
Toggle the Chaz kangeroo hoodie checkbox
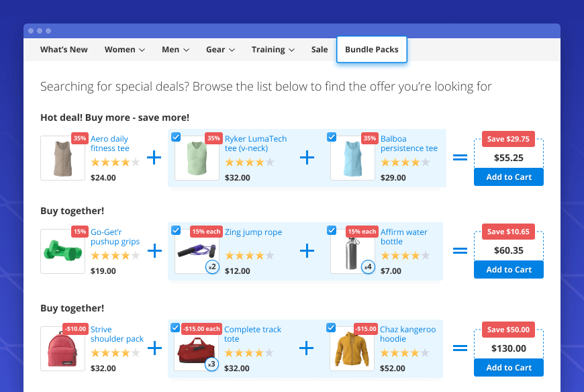332,328
